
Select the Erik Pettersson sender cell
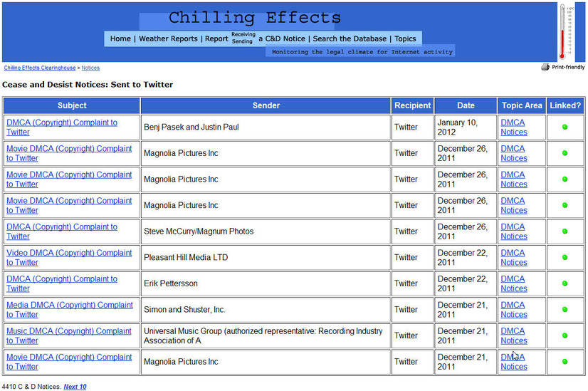tap(266, 283)
